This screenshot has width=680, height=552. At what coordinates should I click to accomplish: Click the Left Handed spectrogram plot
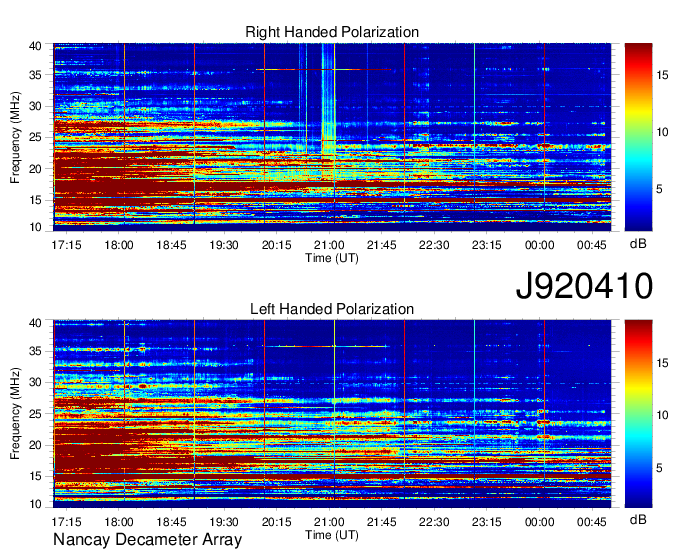332,414
